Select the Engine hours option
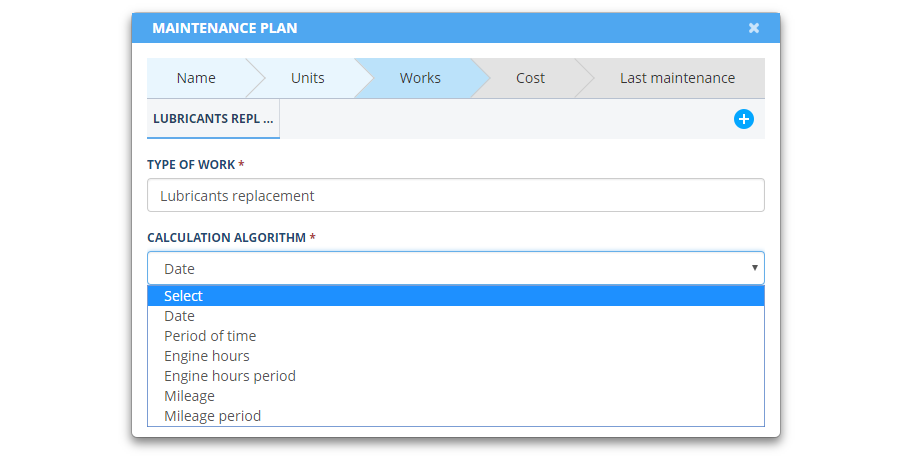The width and height of the screenshot is (912, 456). [455, 356]
